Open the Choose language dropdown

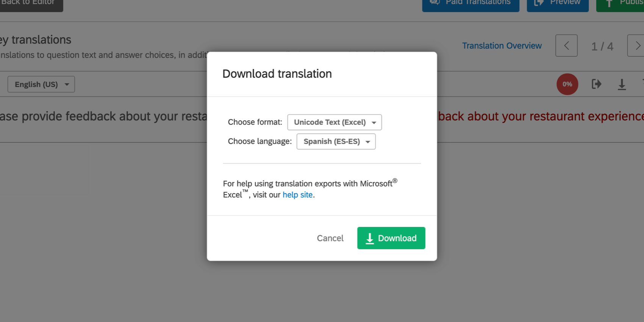[x=336, y=141]
